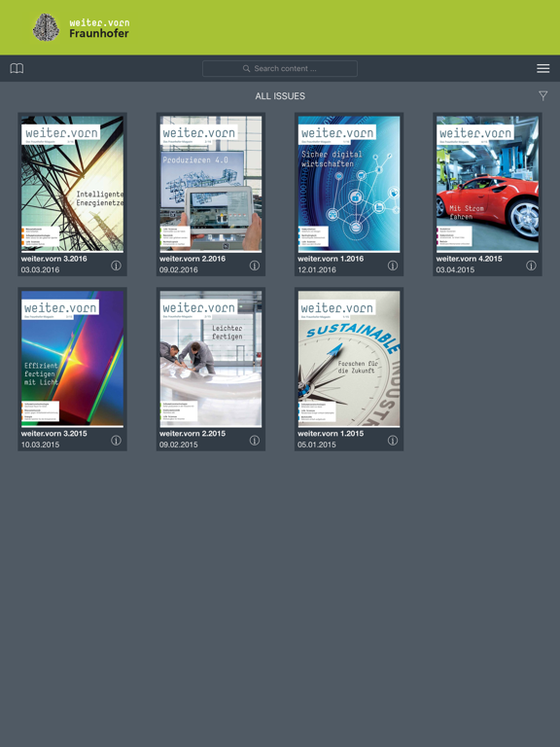Open the library book icon
560x747 pixels.
tap(17, 69)
